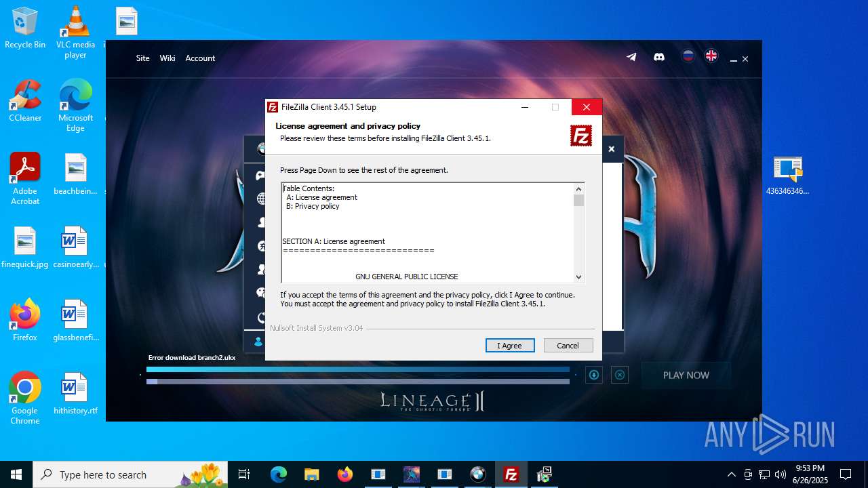The width and height of the screenshot is (868, 488).
Task: Click 'GNU GENERAL PUBLIC LICENSE' heading
Action: pyautogui.click(x=407, y=277)
